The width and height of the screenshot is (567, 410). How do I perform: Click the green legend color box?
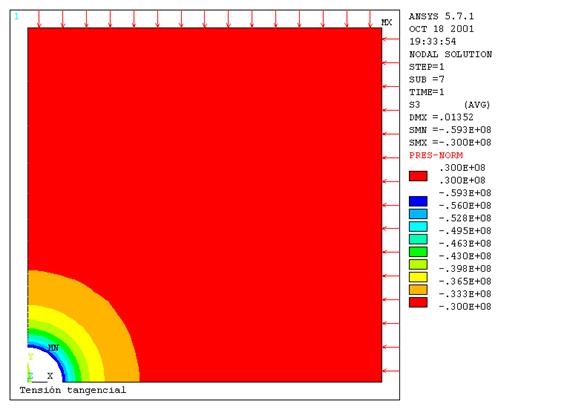pyautogui.click(x=418, y=252)
